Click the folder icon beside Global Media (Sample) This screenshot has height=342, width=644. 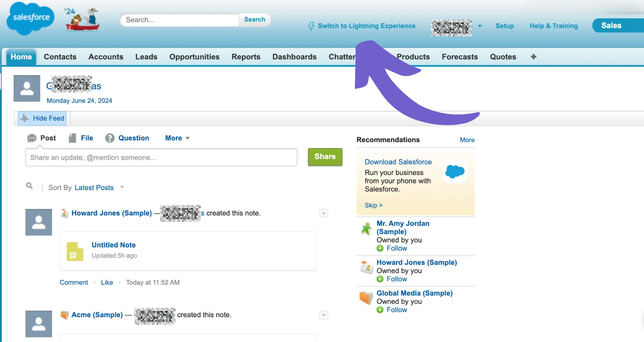point(366,298)
